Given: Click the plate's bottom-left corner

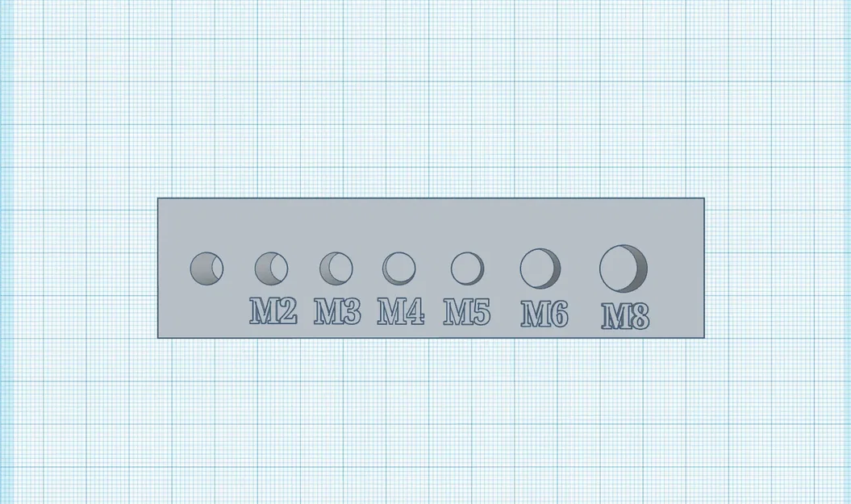Looking at the screenshot, I should pyautogui.click(x=158, y=337).
